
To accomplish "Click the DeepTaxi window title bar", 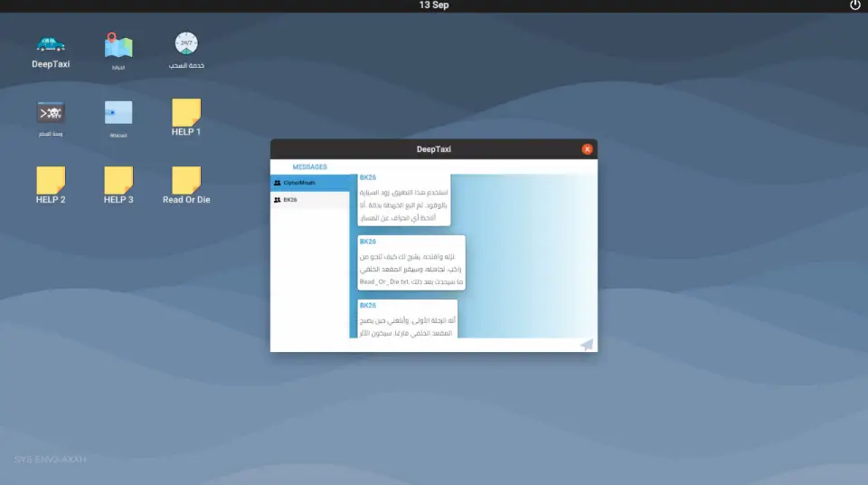I will (x=433, y=149).
